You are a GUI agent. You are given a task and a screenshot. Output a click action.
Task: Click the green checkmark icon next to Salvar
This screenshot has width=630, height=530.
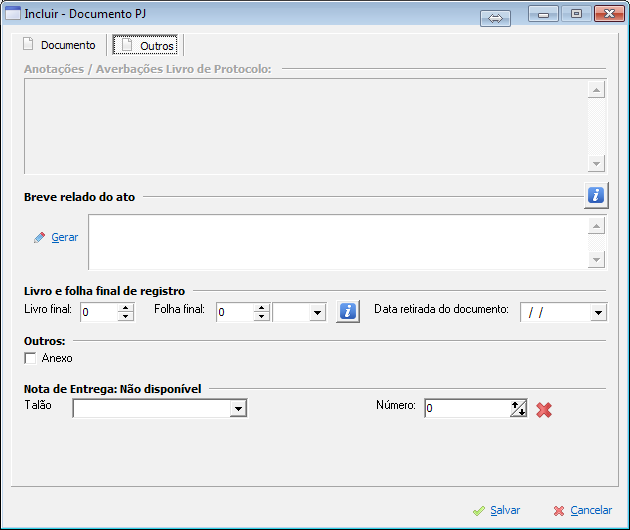[479, 511]
